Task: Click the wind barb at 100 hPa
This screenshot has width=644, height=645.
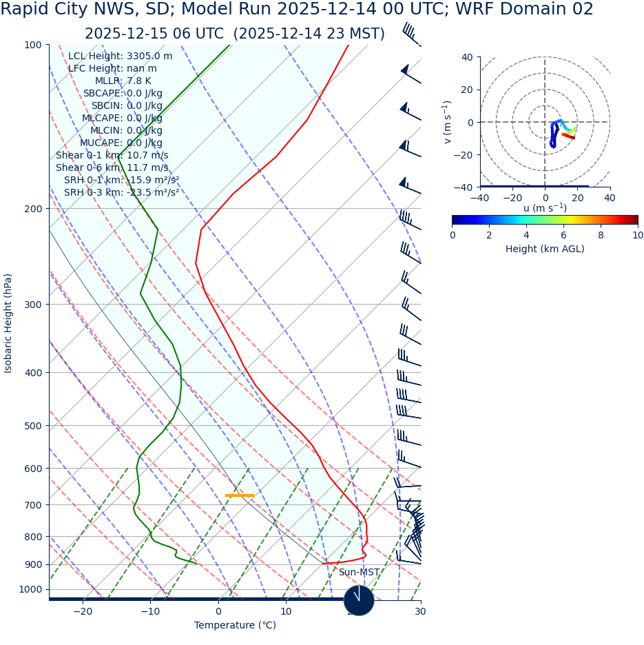Action: pyautogui.click(x=411, y=34)
